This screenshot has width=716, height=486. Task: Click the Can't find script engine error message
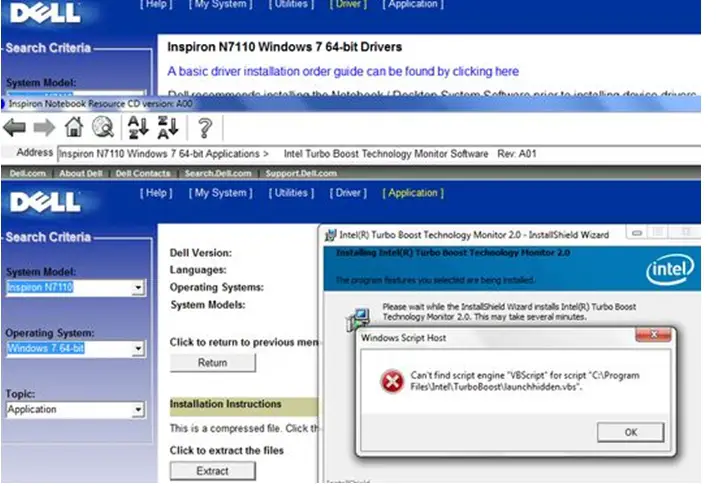point(525,381)
